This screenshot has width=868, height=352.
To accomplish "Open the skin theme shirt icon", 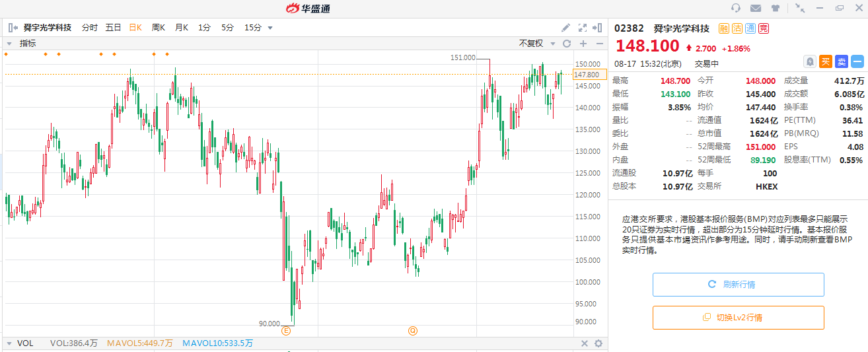I will click(776, 8).
